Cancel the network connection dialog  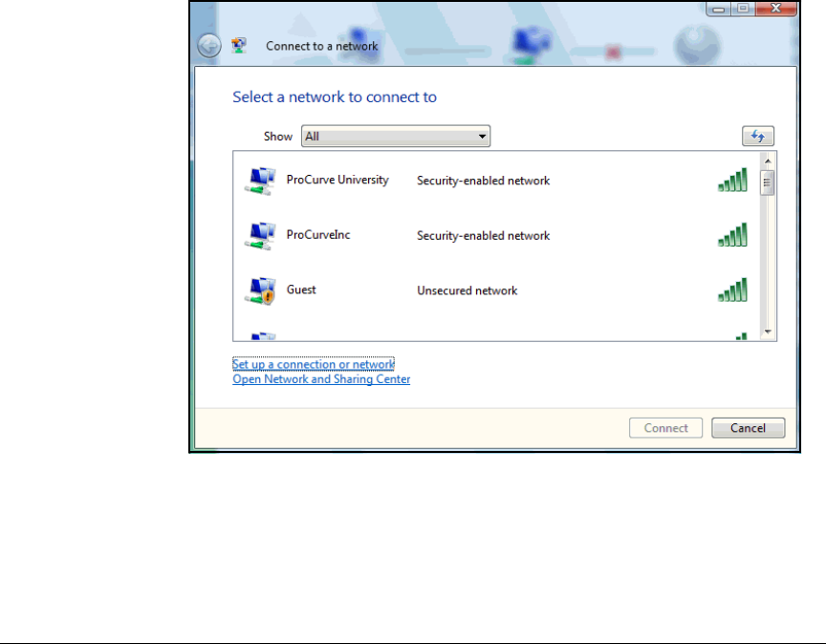[x=748, y=427]
